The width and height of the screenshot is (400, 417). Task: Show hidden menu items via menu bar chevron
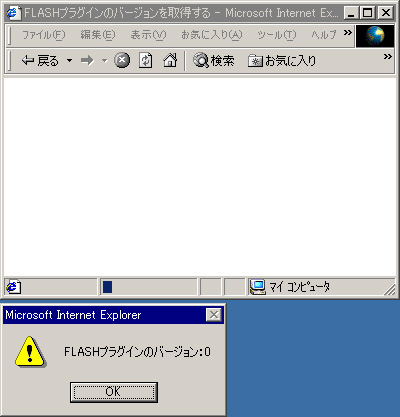[348, 33]
